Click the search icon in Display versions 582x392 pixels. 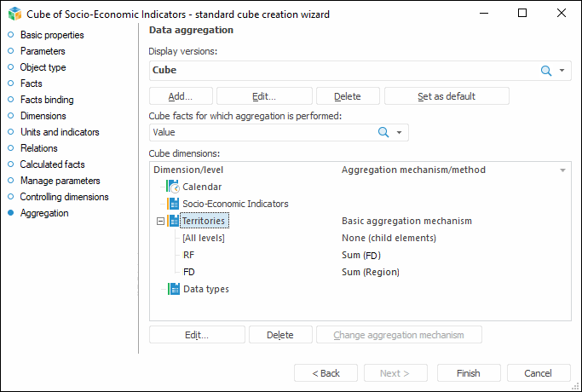pos(546,71)
